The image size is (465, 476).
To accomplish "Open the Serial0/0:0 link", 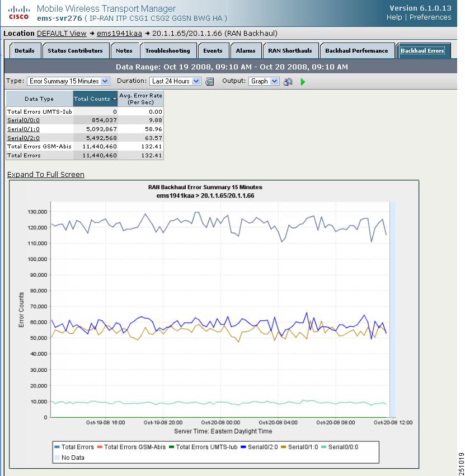I will (x=24, y=120).
